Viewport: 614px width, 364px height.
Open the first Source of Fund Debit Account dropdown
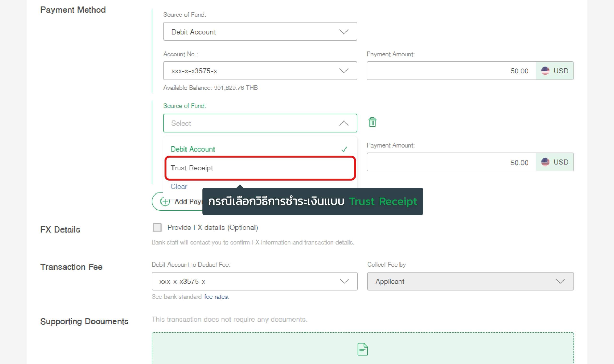tap(260, 32)
